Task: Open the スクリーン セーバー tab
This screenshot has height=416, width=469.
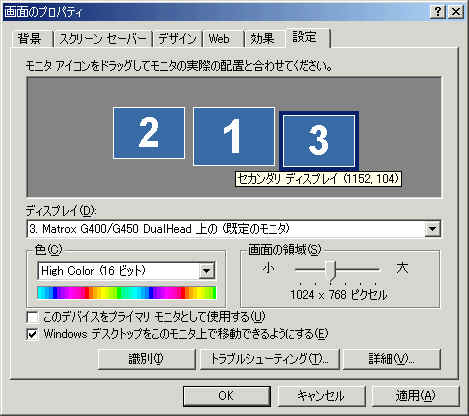Action: [x=103, y=39]
